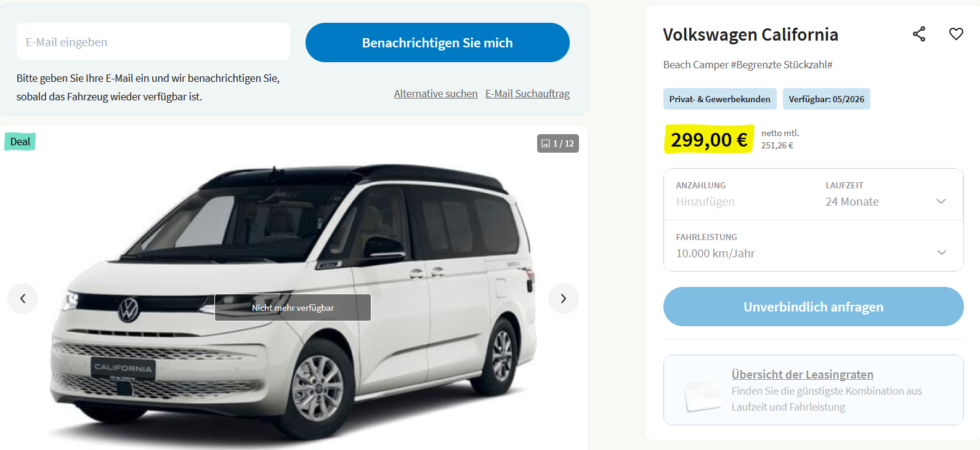Show next car image with right arrow
The height and width of the screenshot is (450, 980).
click(564, 299)
